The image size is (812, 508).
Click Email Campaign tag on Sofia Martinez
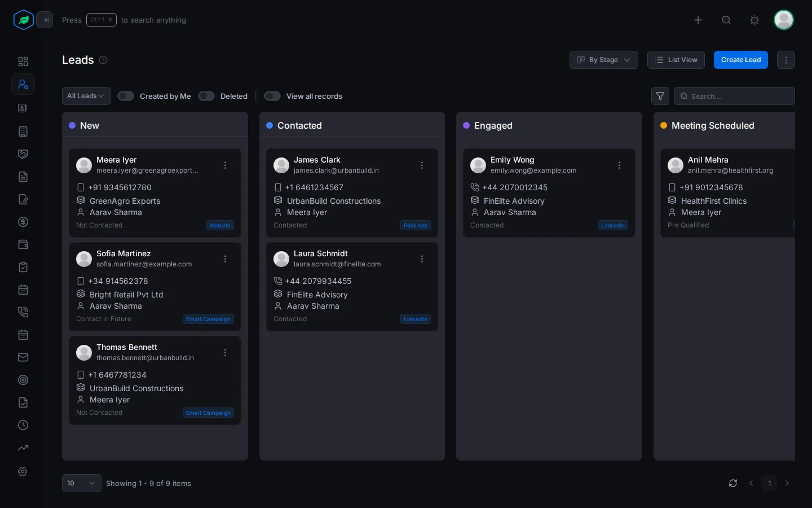pos(209,319)
